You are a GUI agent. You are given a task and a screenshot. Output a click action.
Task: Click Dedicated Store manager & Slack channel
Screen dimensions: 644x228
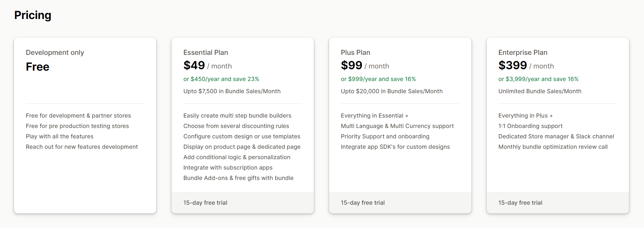[x=556, y=136]
